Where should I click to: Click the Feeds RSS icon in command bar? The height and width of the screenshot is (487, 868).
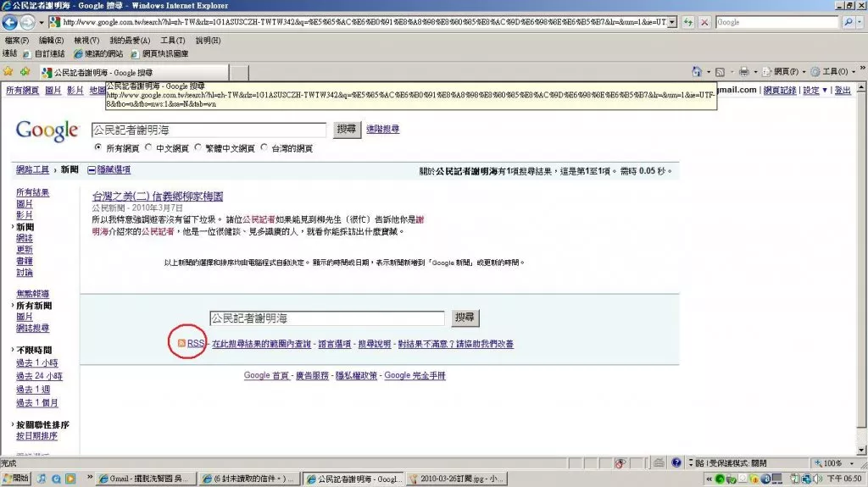coord(720,72)
